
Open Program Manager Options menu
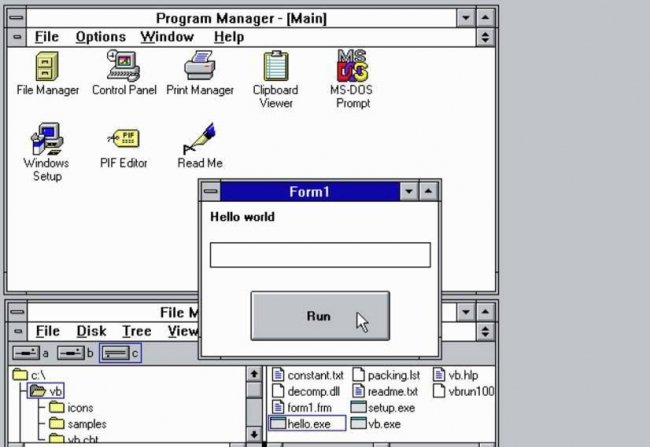point(101,37)
